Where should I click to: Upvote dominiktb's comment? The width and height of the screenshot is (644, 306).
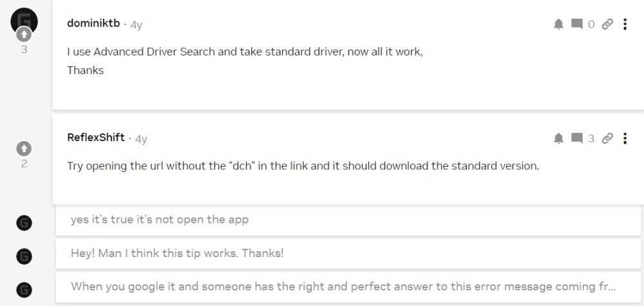24,34
